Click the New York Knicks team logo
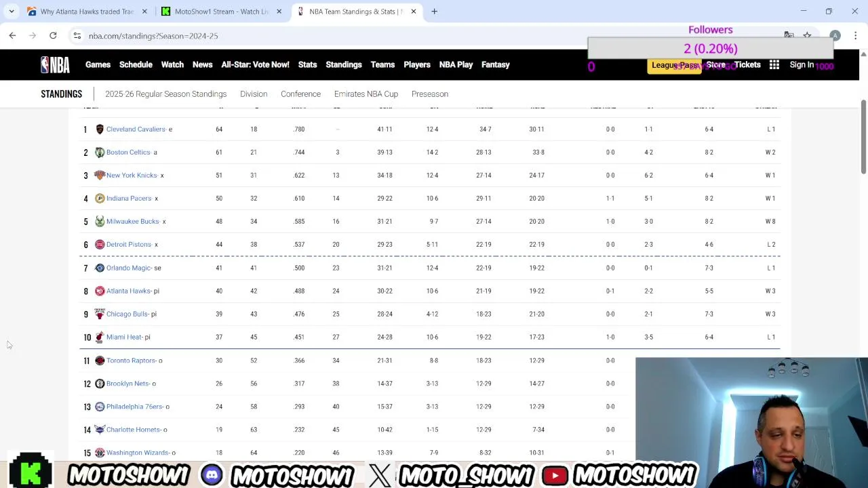Viewport: 868px width, 488px height. click(100, 175)
